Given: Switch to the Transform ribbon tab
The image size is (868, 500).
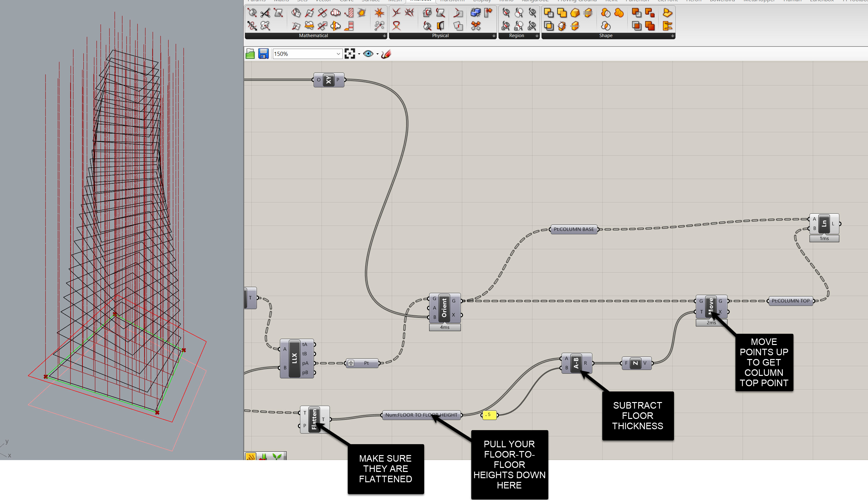Looking at the screenshot, I should 452,1.
